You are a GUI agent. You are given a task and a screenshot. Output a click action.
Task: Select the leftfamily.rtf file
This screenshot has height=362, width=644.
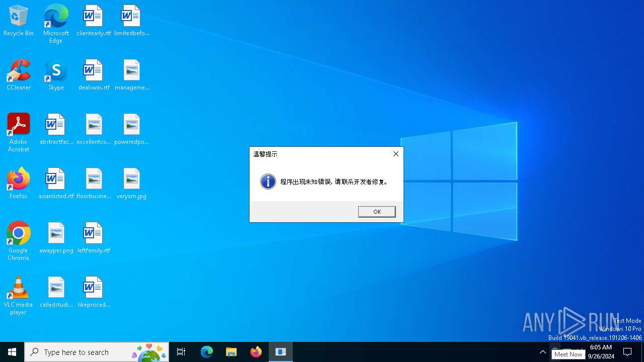(x=94, y=238)
